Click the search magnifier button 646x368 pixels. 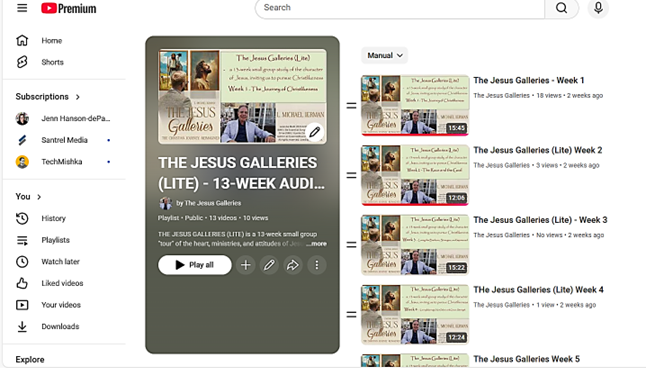coord(561,8)
